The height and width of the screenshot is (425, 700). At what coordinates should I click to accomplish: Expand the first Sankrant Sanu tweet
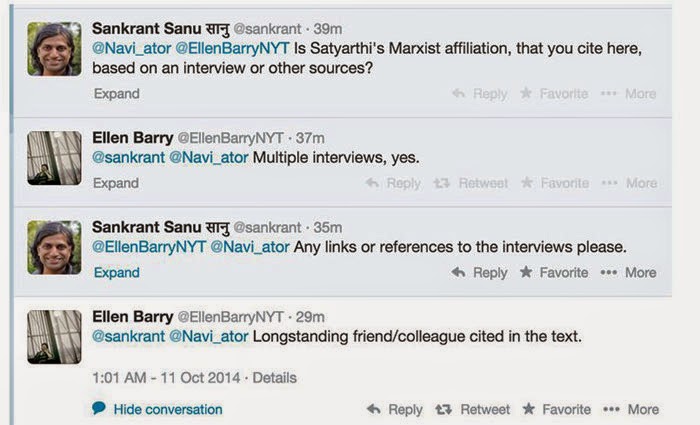[x=116, y=94]
